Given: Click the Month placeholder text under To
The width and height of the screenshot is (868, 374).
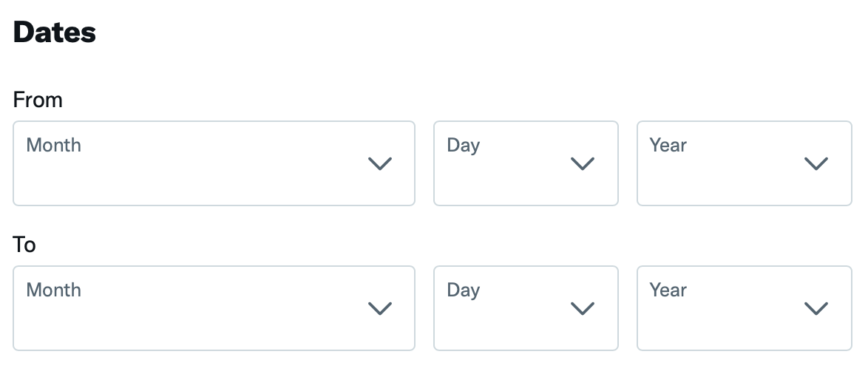Looking at the screenshot, I should tap(54, 290).
